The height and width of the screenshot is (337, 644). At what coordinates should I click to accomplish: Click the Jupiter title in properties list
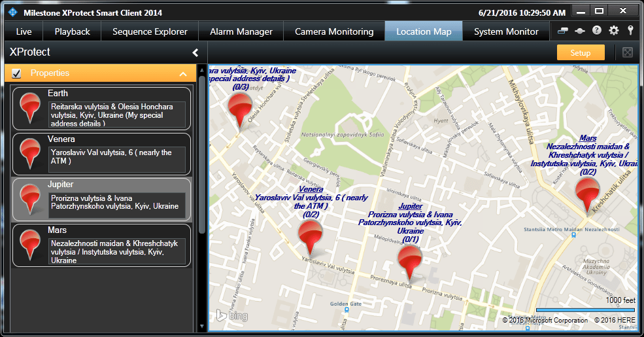click(60, 184)
